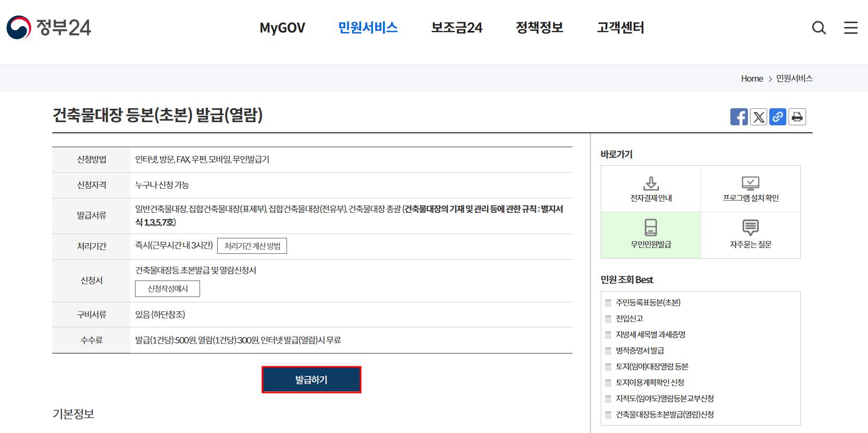The width and height of the screenshot is (868, 433).
Task: Open the search magnifier icon
Action: (818, 28)
